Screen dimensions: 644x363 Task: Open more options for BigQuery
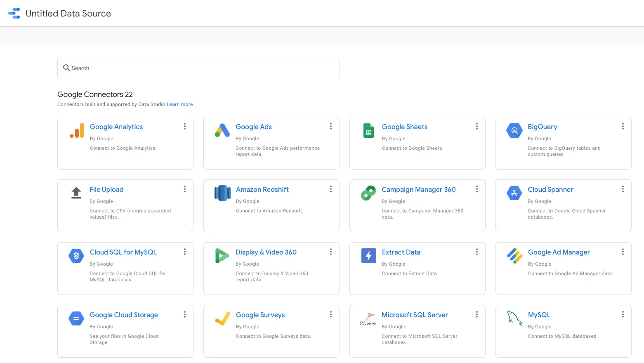623,126
